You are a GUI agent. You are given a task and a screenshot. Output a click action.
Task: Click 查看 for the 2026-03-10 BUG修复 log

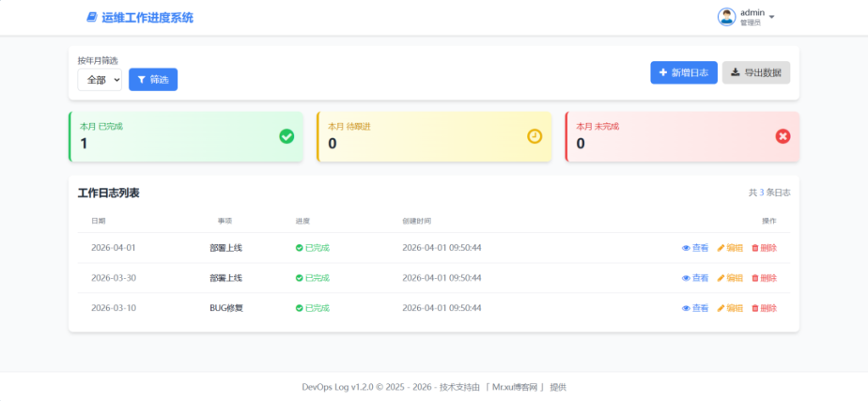[695, 308]
